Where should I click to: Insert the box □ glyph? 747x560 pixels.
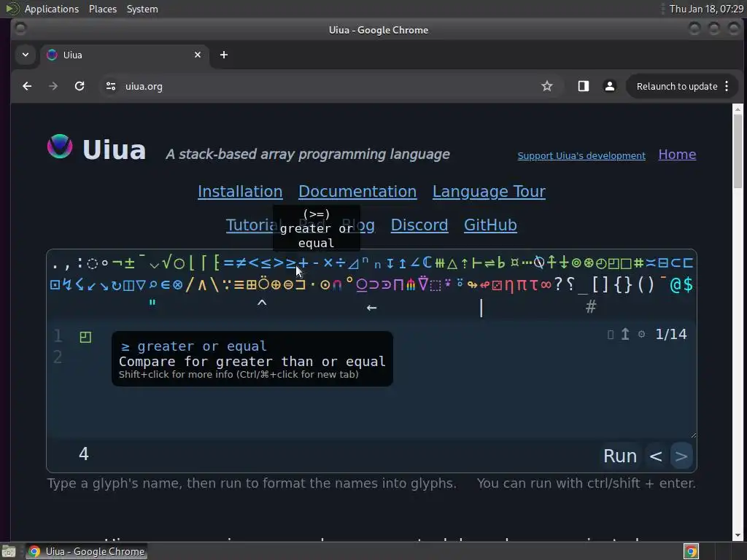coord(626,262)
